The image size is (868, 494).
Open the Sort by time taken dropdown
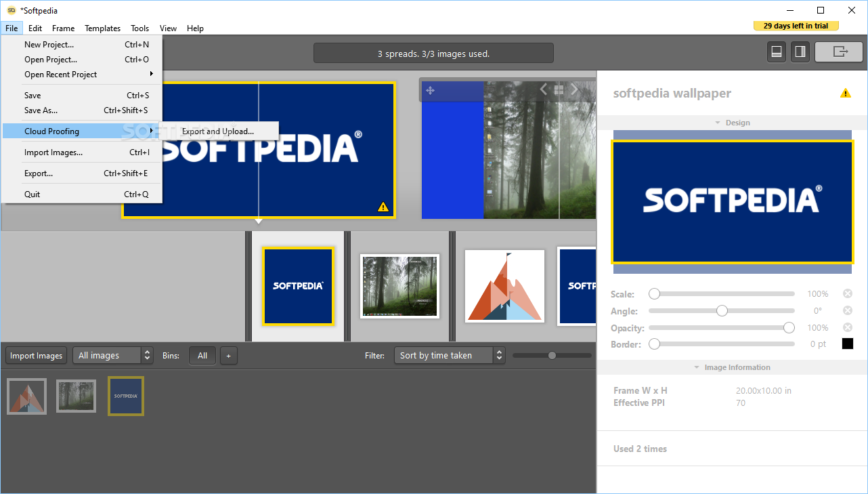(450, 356)
